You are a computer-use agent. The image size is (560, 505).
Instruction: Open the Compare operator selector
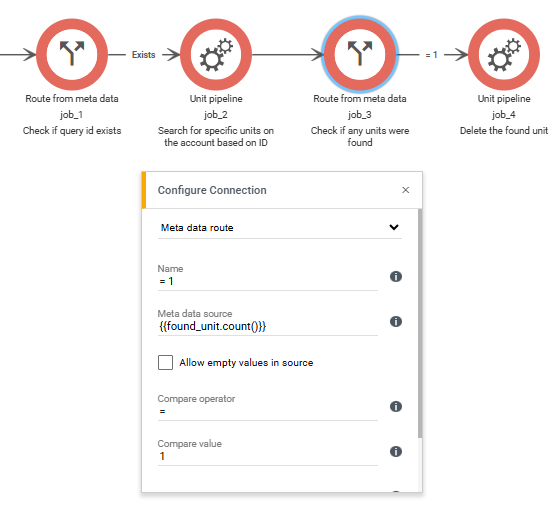(268, 411)
